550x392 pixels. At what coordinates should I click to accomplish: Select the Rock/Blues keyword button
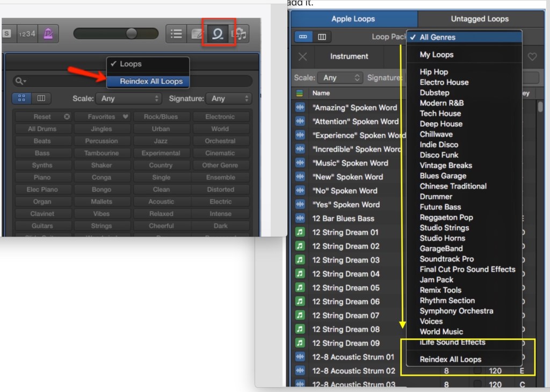click(161, 117)
